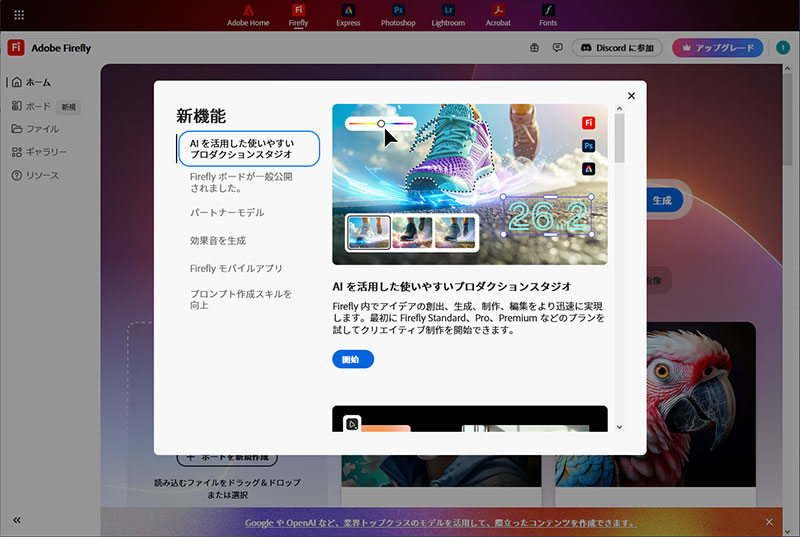Click the Discord に参加 button
Image resolution: width=800 pixels, height=537 pixels.
tap(617, 48)
